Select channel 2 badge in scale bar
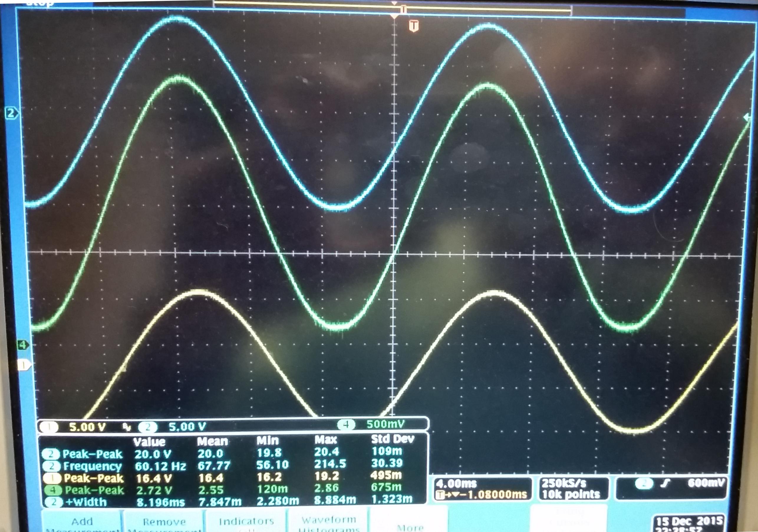This screenshot has width=758, height=532. tap(148, 427)
